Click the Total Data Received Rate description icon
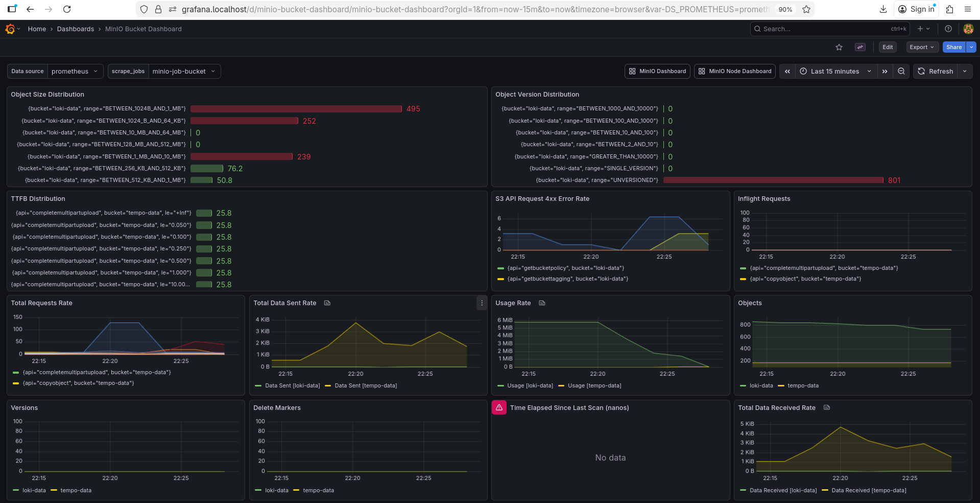 click(827, 408)
